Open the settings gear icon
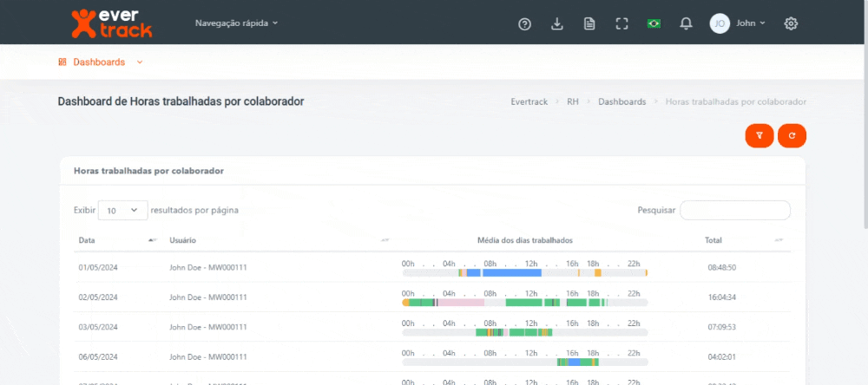This screenshot has height=385, width=868. click(x=791, y=23)
